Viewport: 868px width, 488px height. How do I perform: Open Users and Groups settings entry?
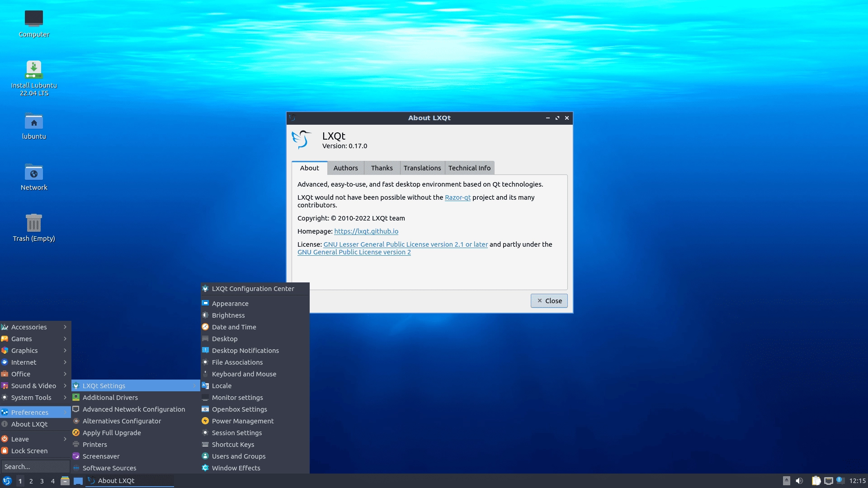point(255,456)
